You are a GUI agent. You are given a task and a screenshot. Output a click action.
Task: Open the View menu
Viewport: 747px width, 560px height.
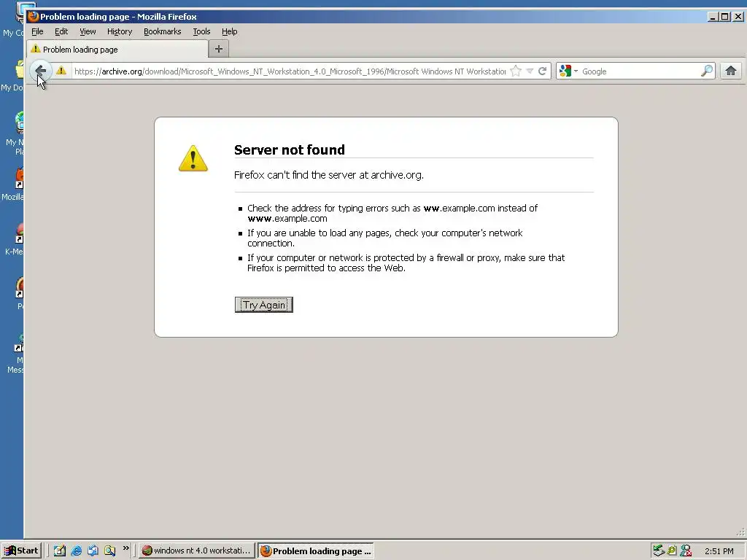pyautogui.click(x=88, y=31)
